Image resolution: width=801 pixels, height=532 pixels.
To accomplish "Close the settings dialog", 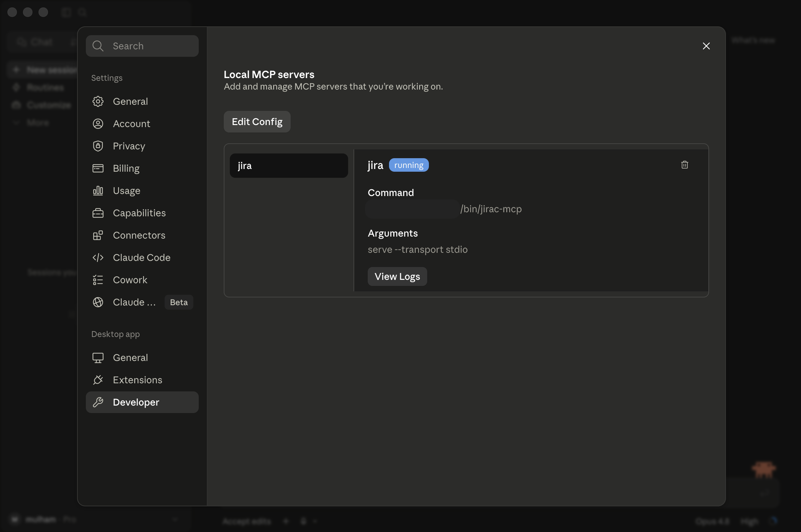I will [x=706, y=46].
